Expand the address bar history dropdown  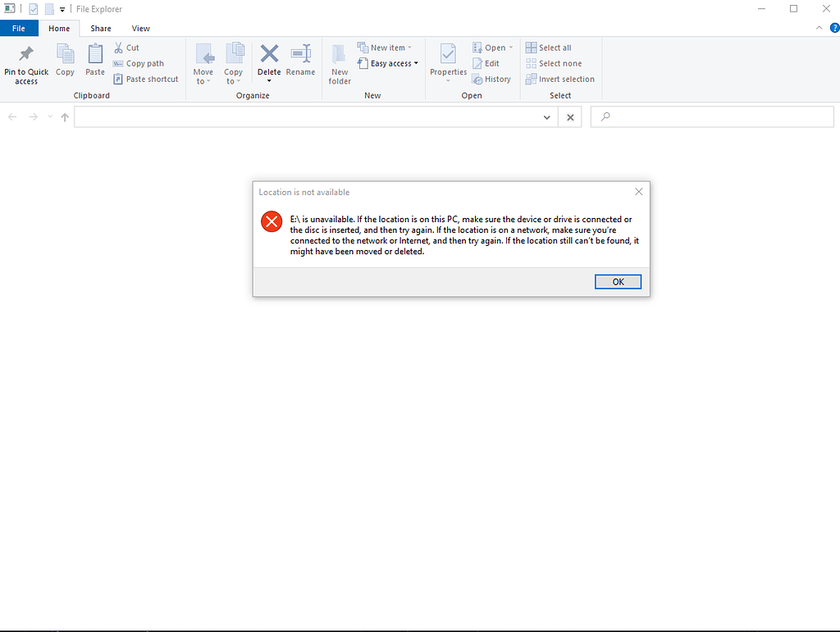[547, 117]
